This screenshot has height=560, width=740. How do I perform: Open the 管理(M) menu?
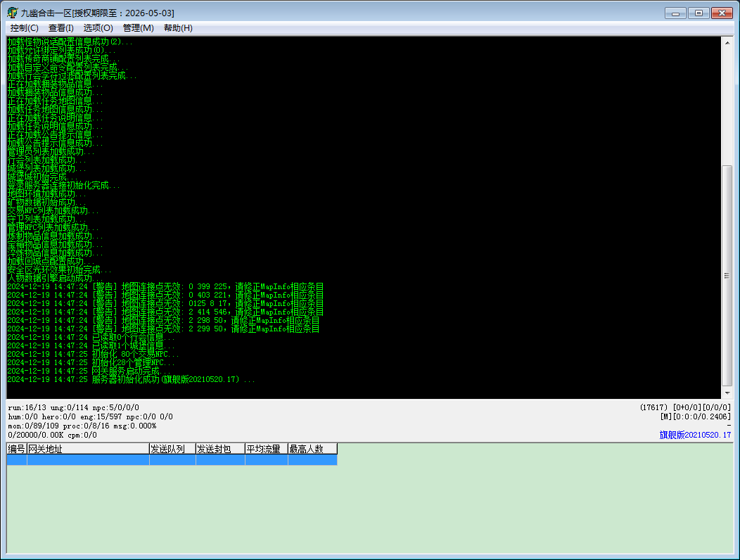coord(139,28)
